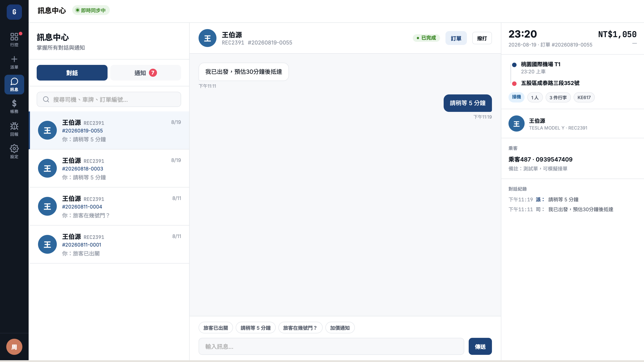The image size is (644, 362).
Task: Click the NT$1,050 fare amount
Action: coord(617,34)
